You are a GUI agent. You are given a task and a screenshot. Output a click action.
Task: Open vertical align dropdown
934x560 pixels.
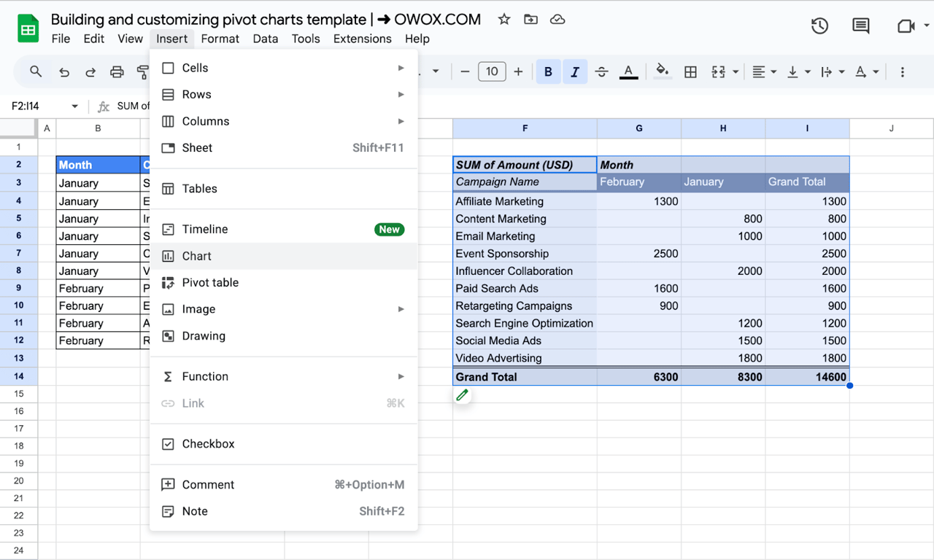[799, 71]
